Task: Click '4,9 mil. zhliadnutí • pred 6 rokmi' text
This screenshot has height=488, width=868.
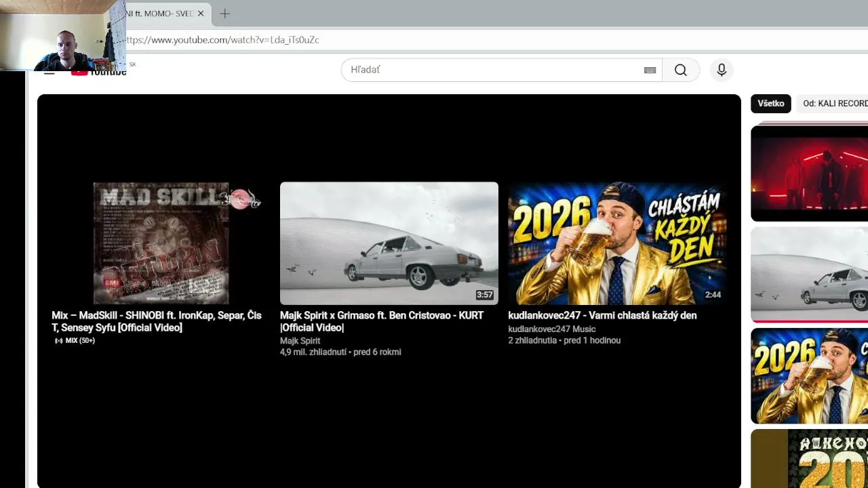Action: click(x=340, y=352)
